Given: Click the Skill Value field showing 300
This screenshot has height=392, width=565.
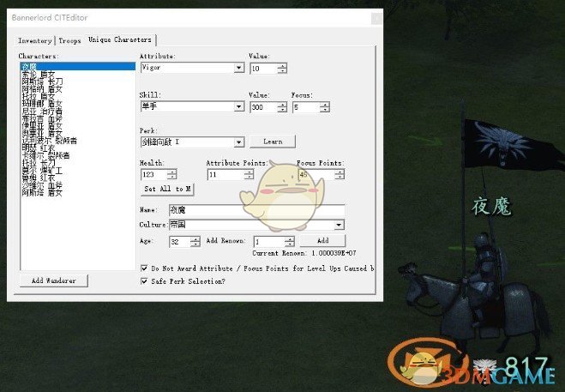Looking at the screenshot, I should [263, 107].
